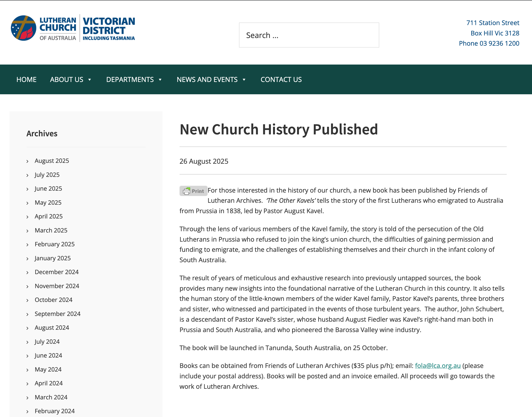
Task: Click the Print button icon
Action: (193, 191)
